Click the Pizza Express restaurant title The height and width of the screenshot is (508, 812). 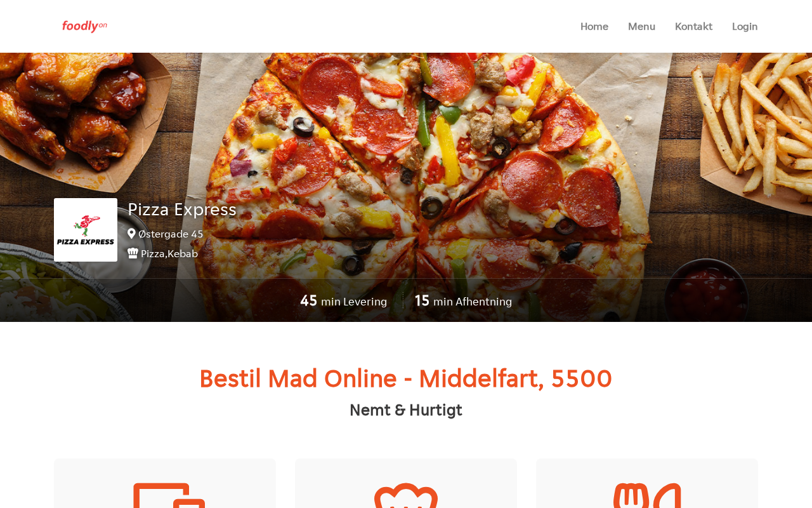(182, 209)
